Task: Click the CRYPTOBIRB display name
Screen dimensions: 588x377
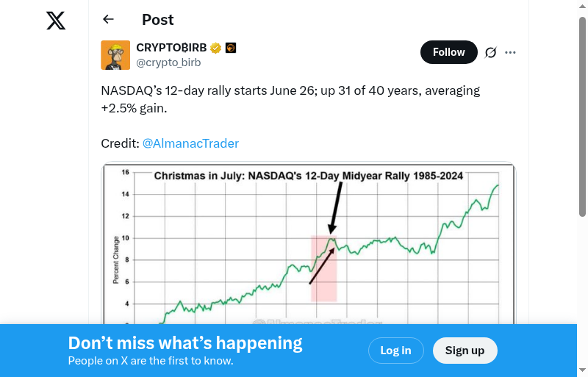Action: click(172, 48)
